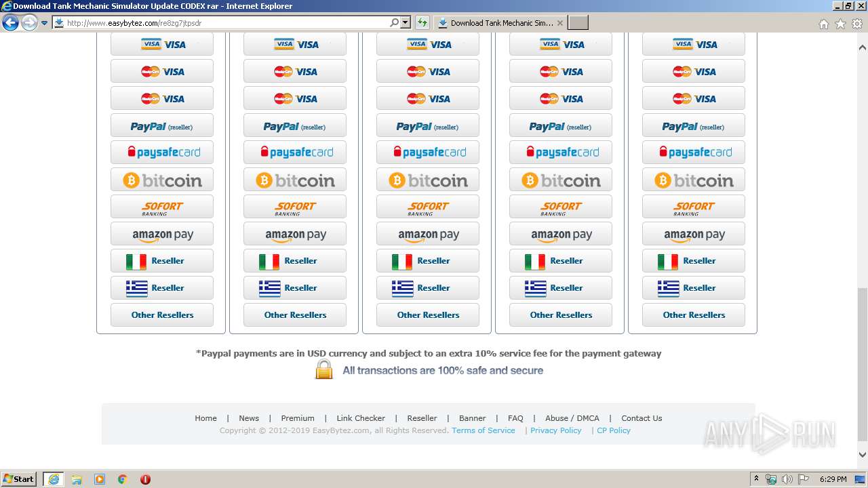The height and width of the screenshot is (488, 868).
Task: Read the Terms of Service link
Action: (x=484, y=430)
